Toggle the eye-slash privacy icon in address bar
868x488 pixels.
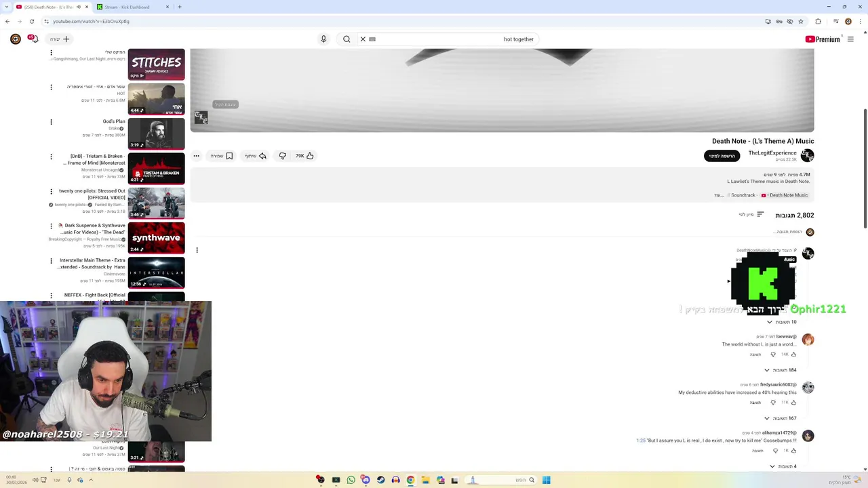pos(789,21)
